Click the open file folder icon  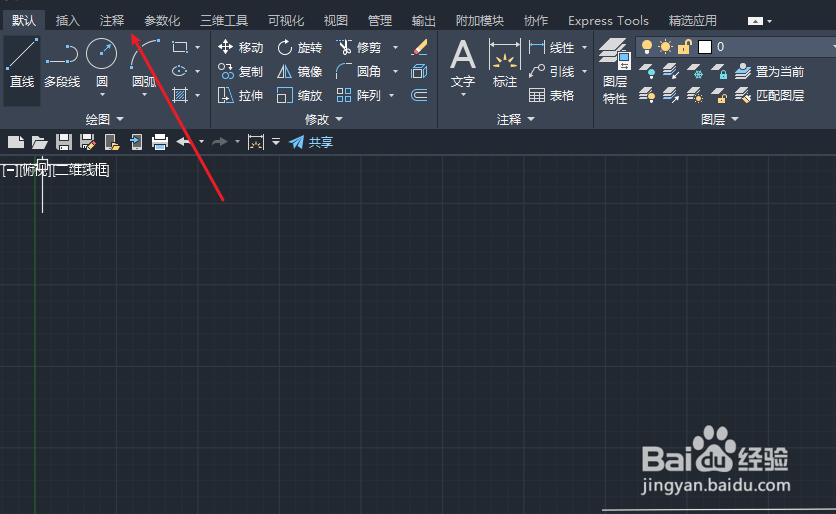point(39,142)
